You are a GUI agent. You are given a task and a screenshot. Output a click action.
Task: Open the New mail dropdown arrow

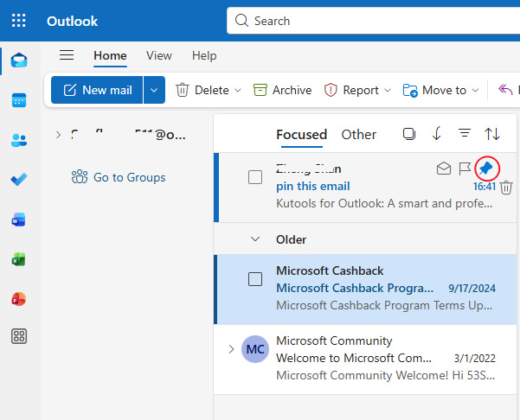154,90
